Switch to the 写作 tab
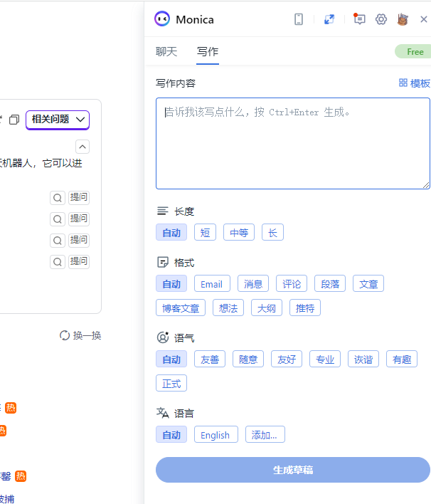431x504 pixels. [x=208, y=52]
